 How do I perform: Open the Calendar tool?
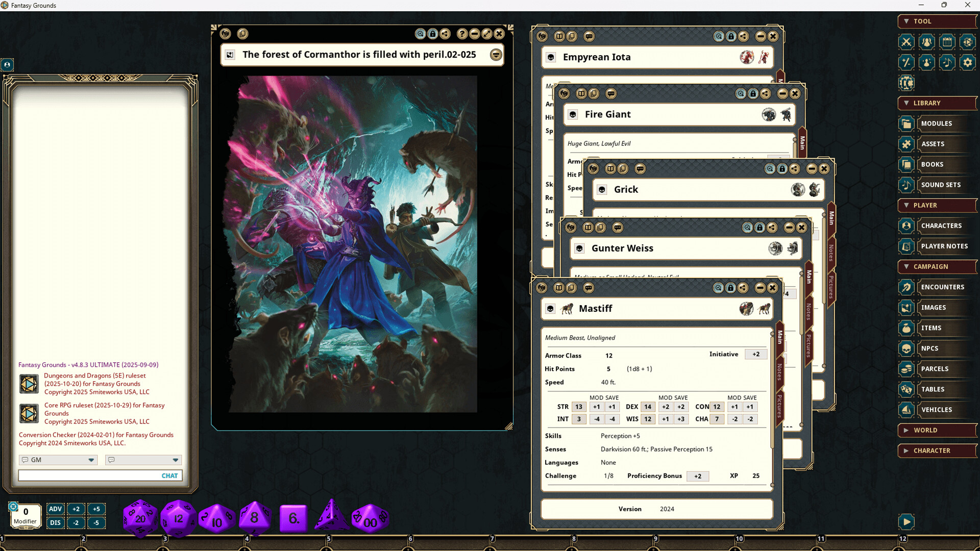tap(947, 42)
